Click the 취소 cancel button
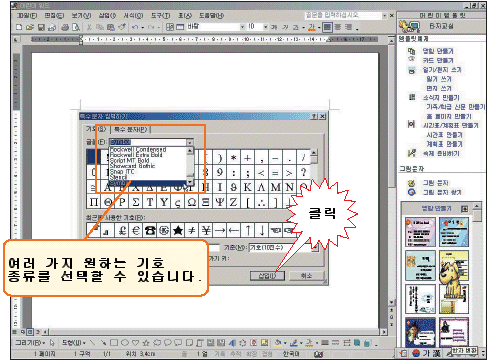The height and width of the screenshot is (360, 488). [x=306, y=276]
